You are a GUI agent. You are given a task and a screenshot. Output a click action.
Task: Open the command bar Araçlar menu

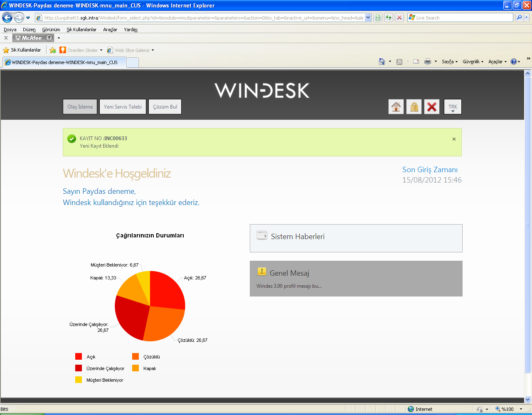point(498,62)
